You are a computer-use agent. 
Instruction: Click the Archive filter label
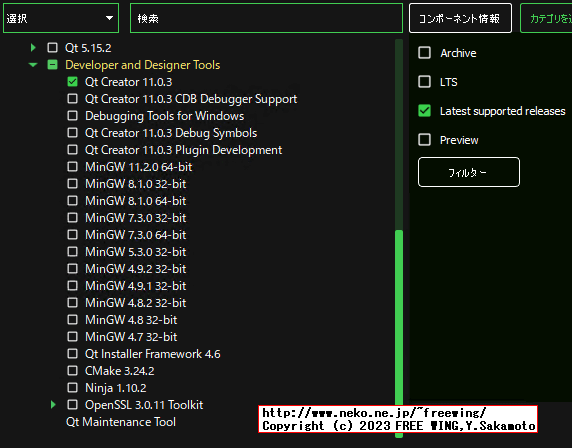click(458, 53)
